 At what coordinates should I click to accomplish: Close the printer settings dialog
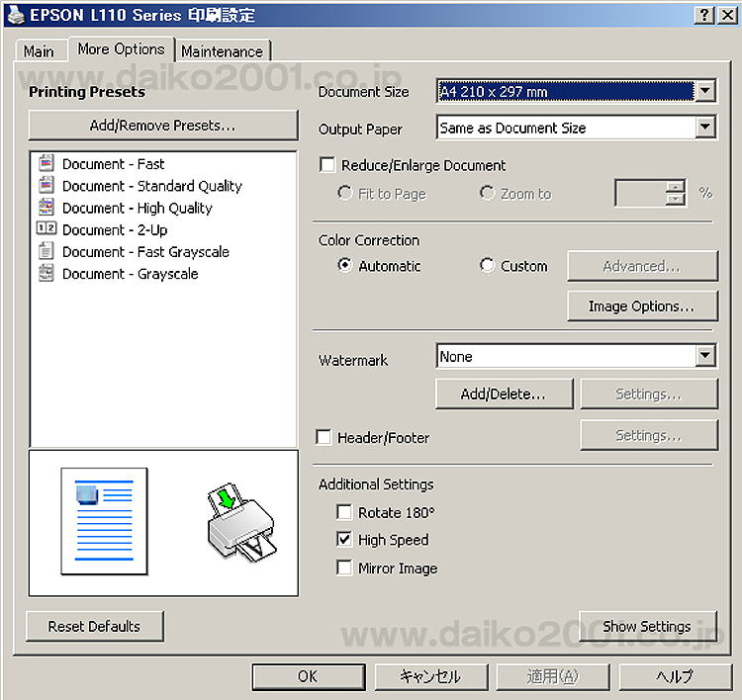pos(727,15)
